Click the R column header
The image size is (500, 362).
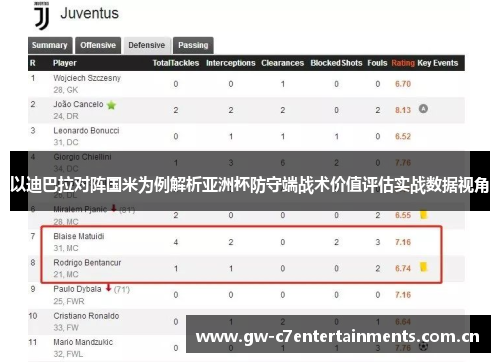coord(33,63)
